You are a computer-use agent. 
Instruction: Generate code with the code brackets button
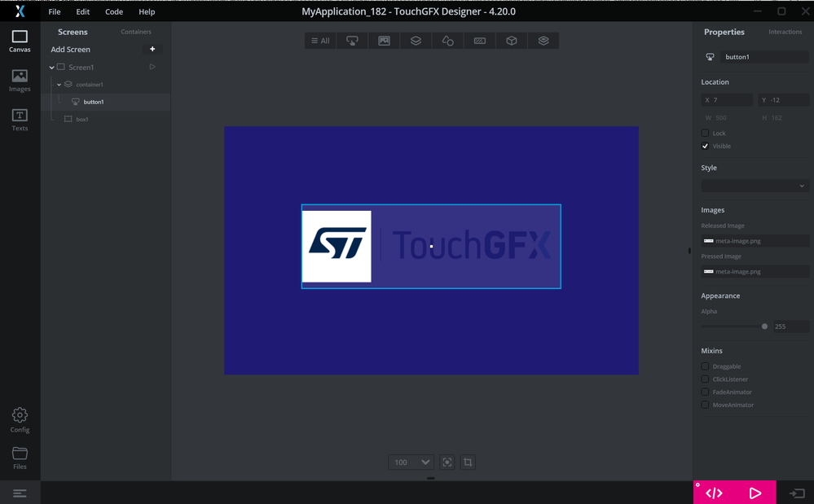[x=714, y=493]
